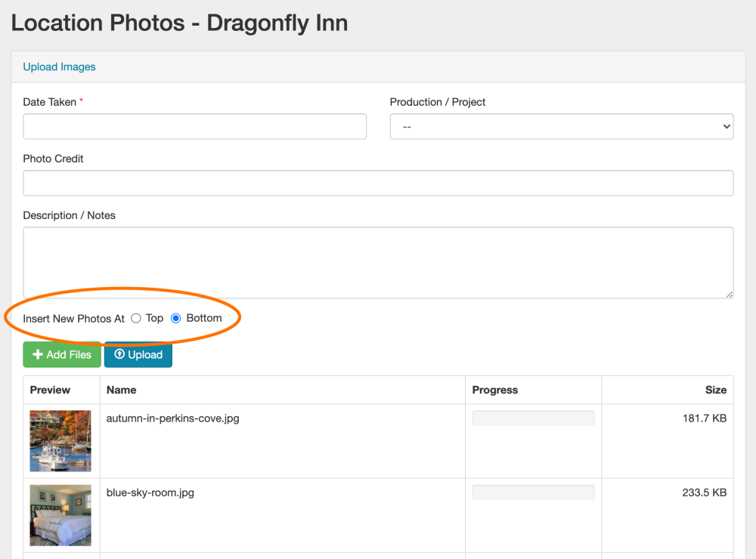Click the Description / Notes textarea
Image resolution: width=756 pixels, height=559 pixels.
pyautogui.click(x=378, y=262)
